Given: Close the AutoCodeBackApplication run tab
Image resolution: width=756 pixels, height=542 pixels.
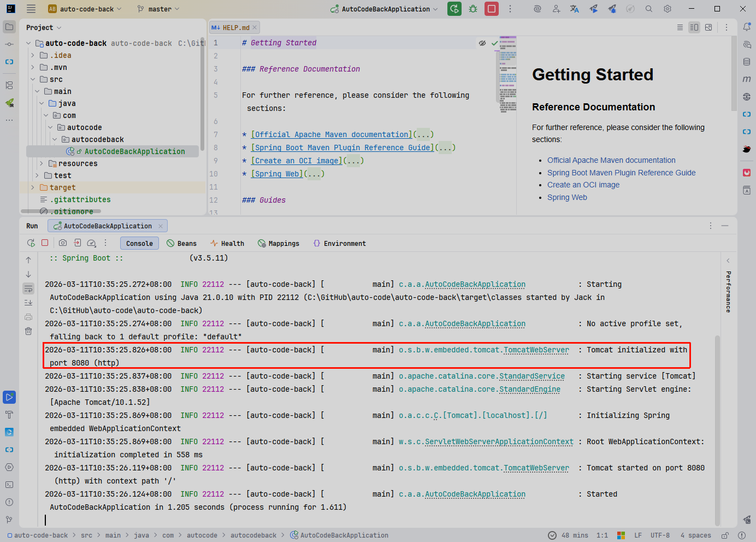Looking at the screenshot, I should pos(161,226).
